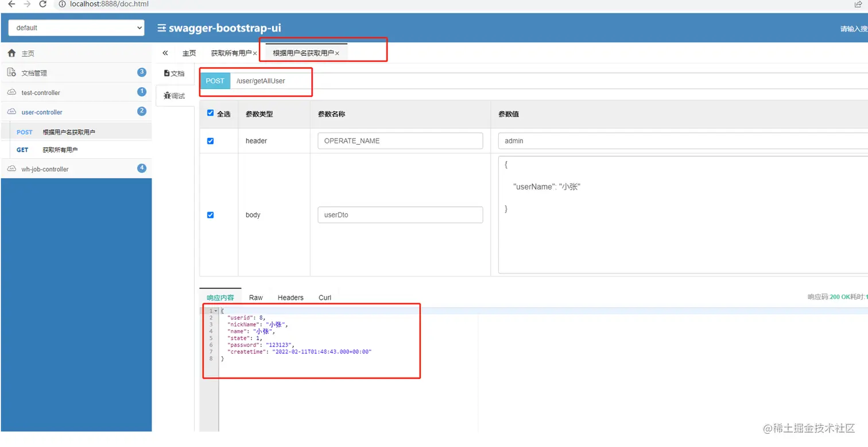Click the cloud icon beside test-controller
Viewport: 868px width, 447px height.
11,93
